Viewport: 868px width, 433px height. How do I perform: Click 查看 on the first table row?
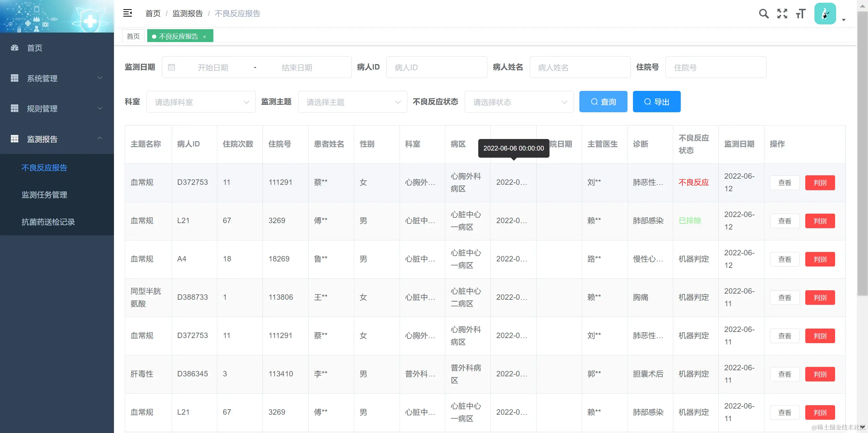pos(785,182)
